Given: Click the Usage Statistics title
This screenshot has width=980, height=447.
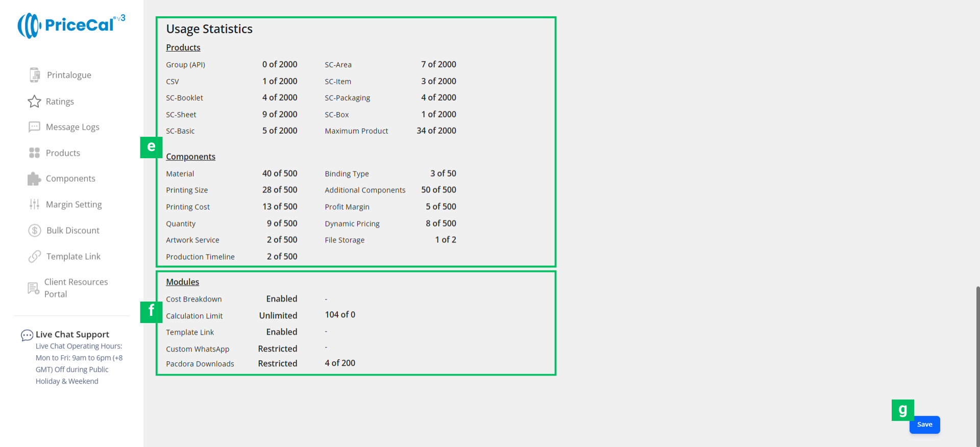Looking at the screenshot, I should pyautogui.click(x=209, y=29).
